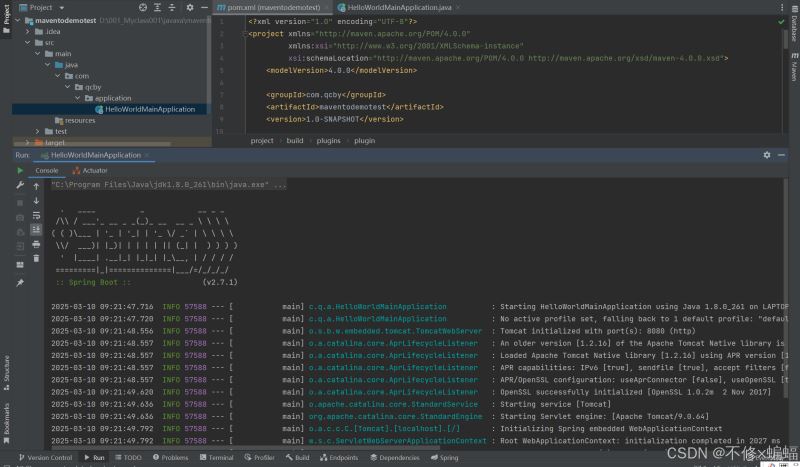The height and width of the screenshot is (467, 800).
Task: Collapse the application package
Action: tap(78, 98)
